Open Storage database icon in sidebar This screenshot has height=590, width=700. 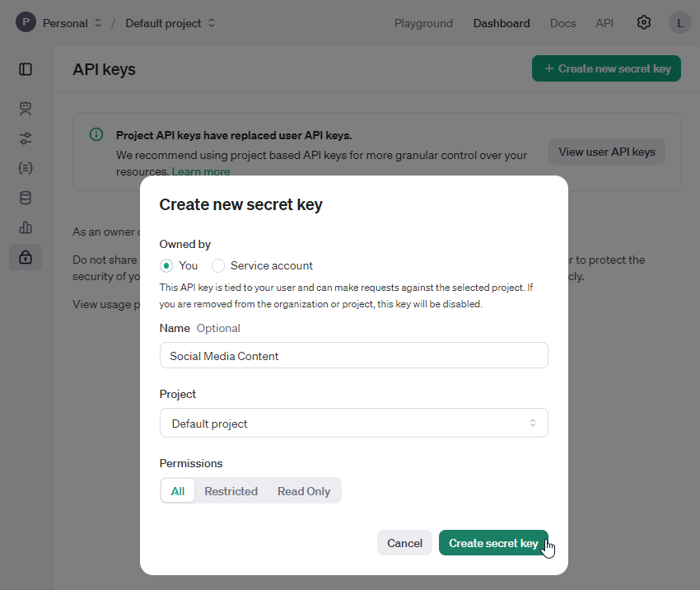(x=26, y=198)
